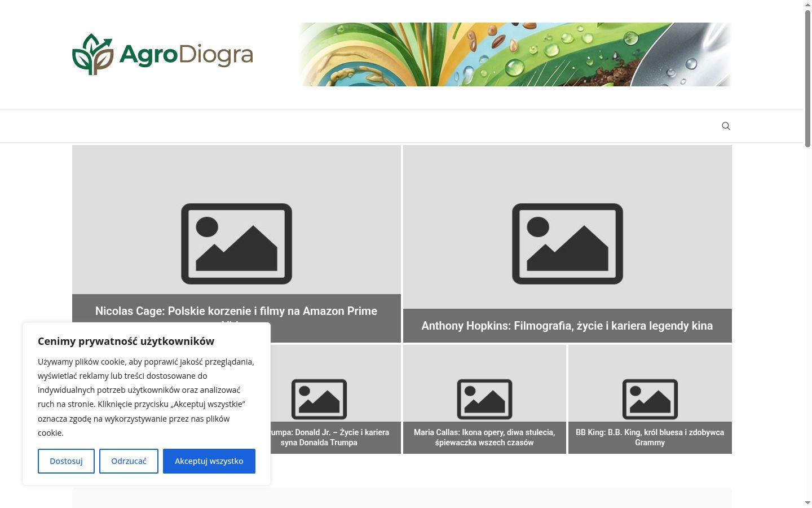Click the page vertical scrollbar thumb
The width and height of the screenshot is (812, 508).
(807, 78)
